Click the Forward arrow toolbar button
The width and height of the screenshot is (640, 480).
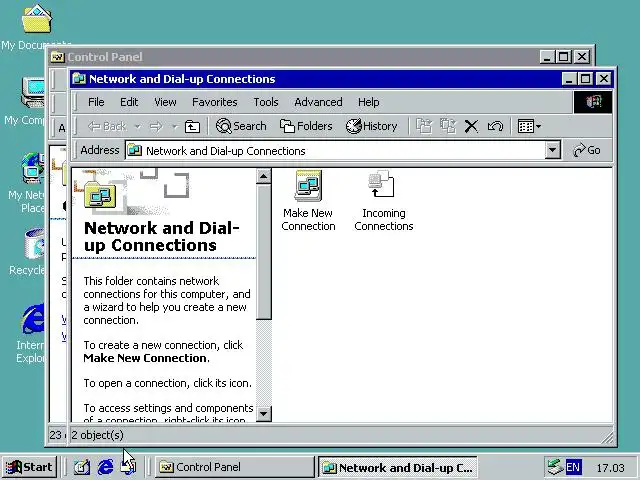pyautogui.click(x=156, y=127)
